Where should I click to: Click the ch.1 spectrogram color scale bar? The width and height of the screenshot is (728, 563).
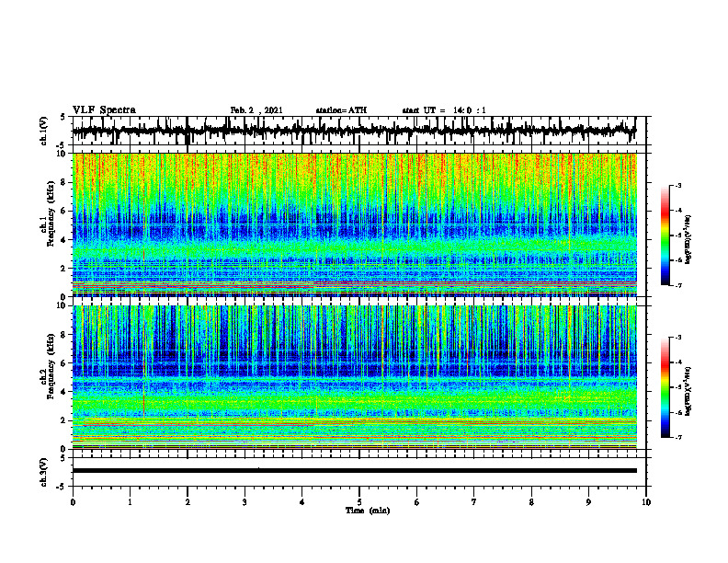point(665,236)
